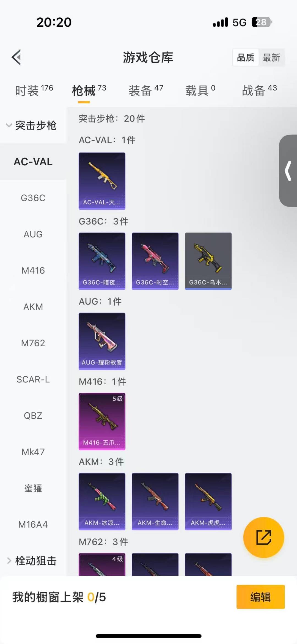Image resolution: width=297 pixels, height=644 pixels.
Task: Select M762 in the sidebar
Action: point(33,343)
